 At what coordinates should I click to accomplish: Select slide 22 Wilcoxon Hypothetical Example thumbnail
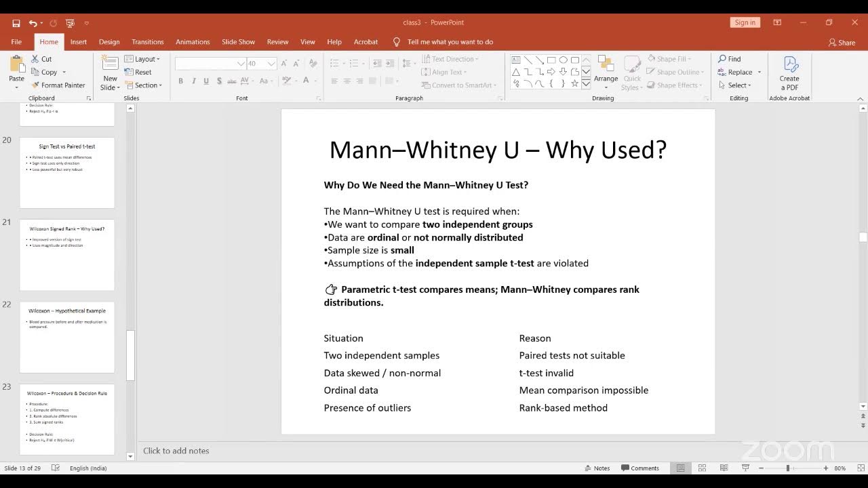pos(67,338)
